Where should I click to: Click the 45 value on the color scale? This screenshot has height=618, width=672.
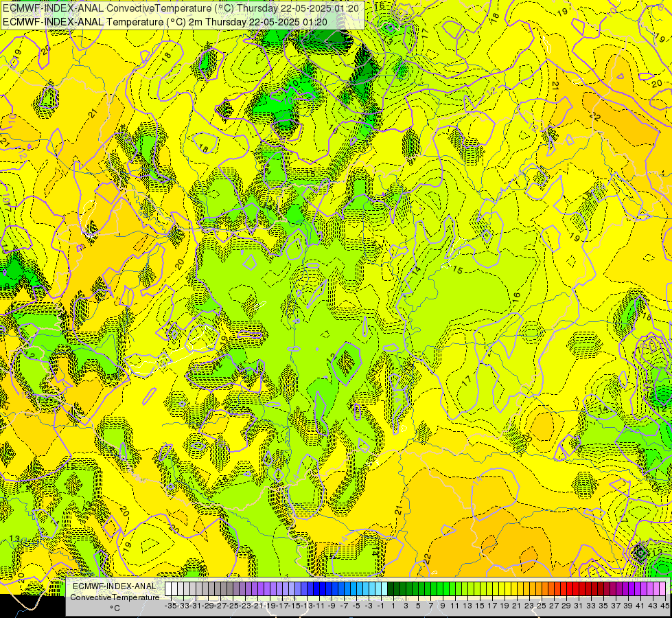click(x=665, y=606)
